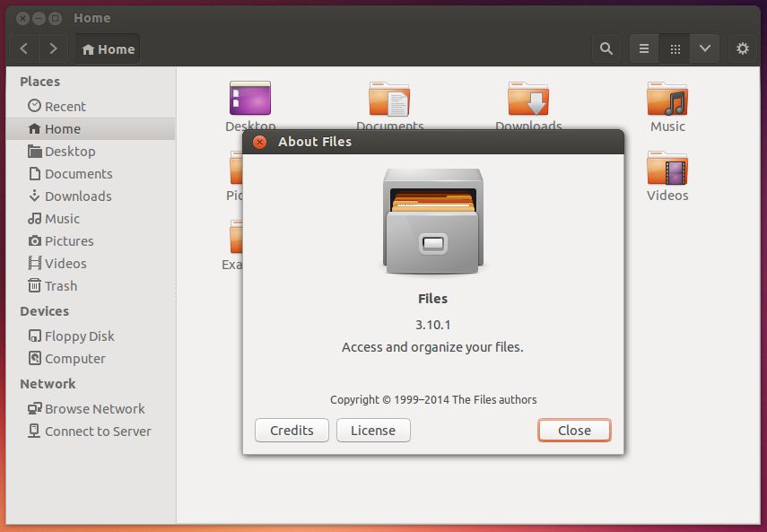Open the view options dropdown arrow
The height and width of the screenshot is (532, 767).
pyautogui.click(x=705, y=49)
